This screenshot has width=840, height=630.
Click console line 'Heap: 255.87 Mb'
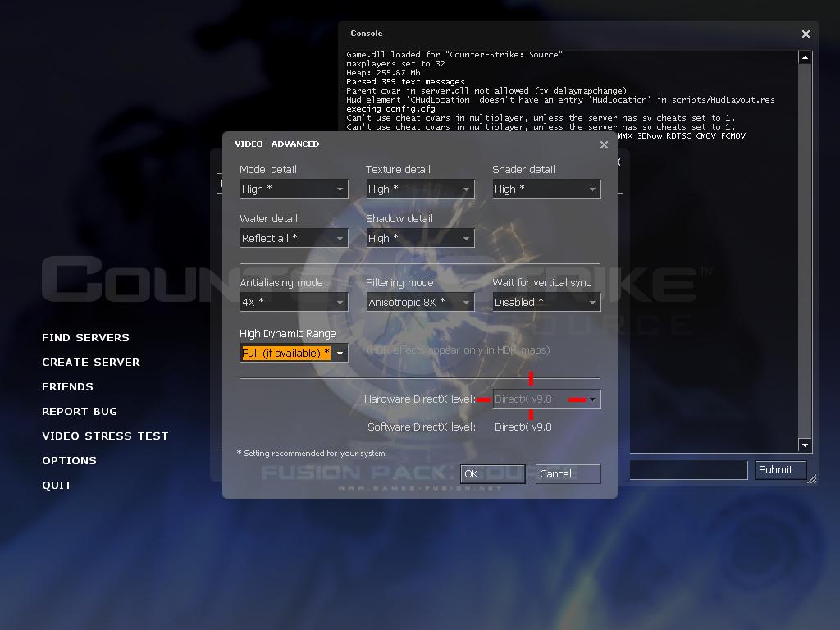(x=383, y=73)
